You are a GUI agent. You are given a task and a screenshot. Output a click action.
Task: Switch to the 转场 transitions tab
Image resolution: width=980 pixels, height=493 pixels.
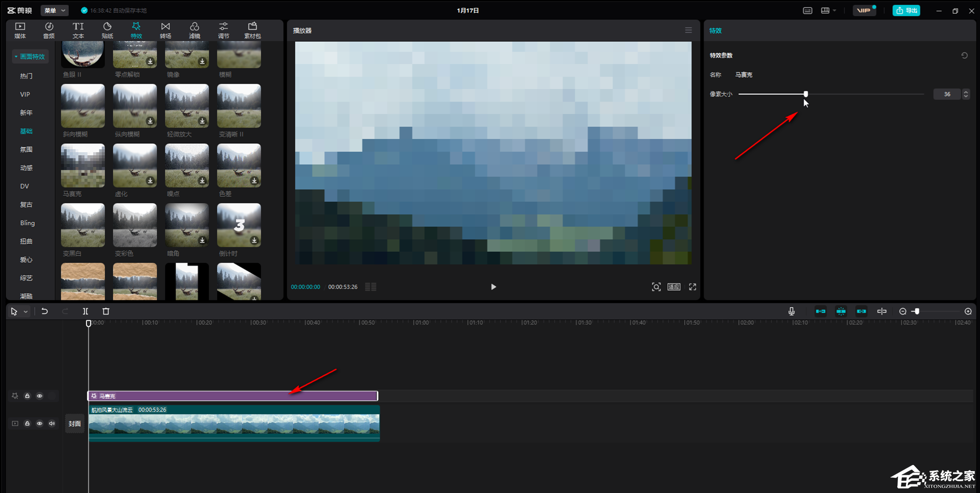coord(165,30)
